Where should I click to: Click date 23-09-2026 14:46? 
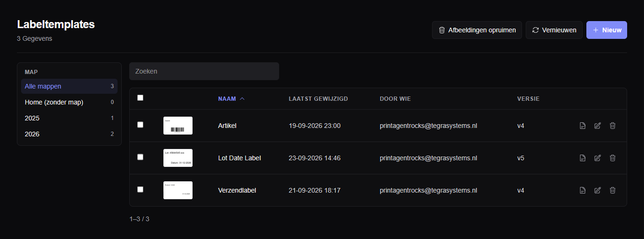[315, 158]
